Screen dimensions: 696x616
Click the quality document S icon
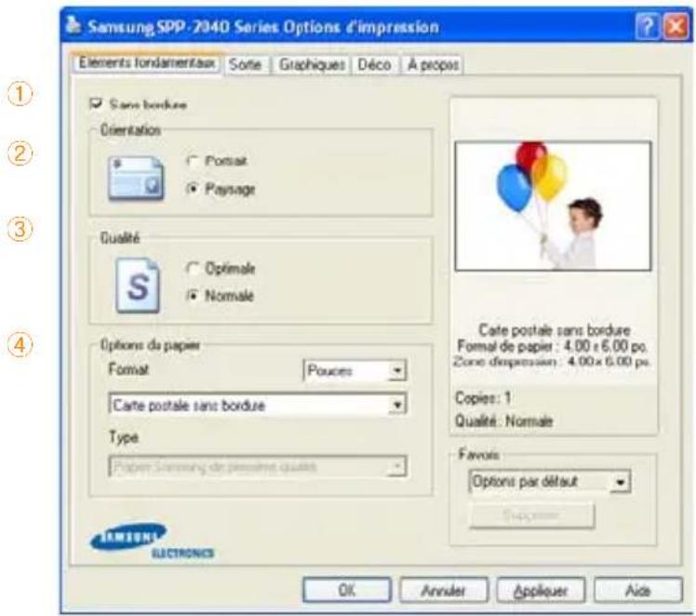click(138, 286)
